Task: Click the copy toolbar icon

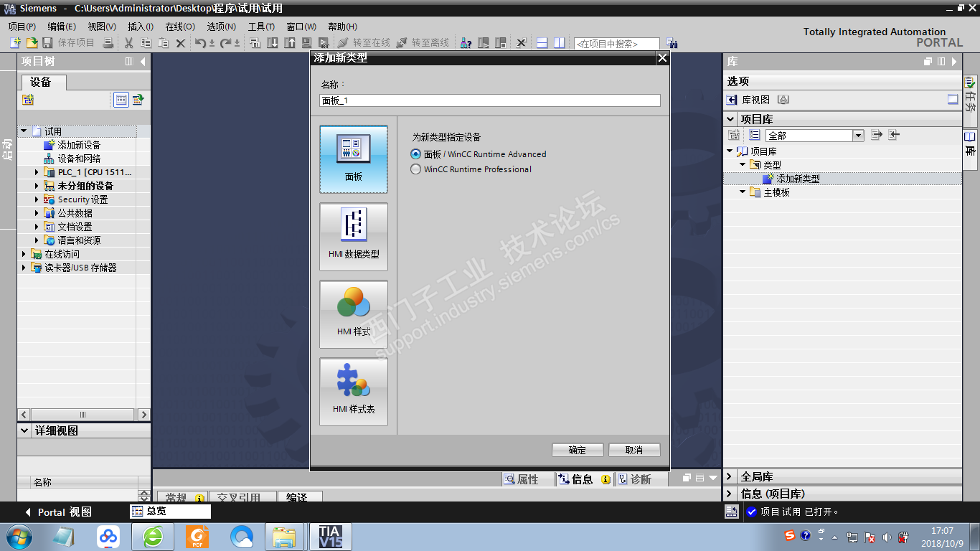Action: click(x=146, y=43)
